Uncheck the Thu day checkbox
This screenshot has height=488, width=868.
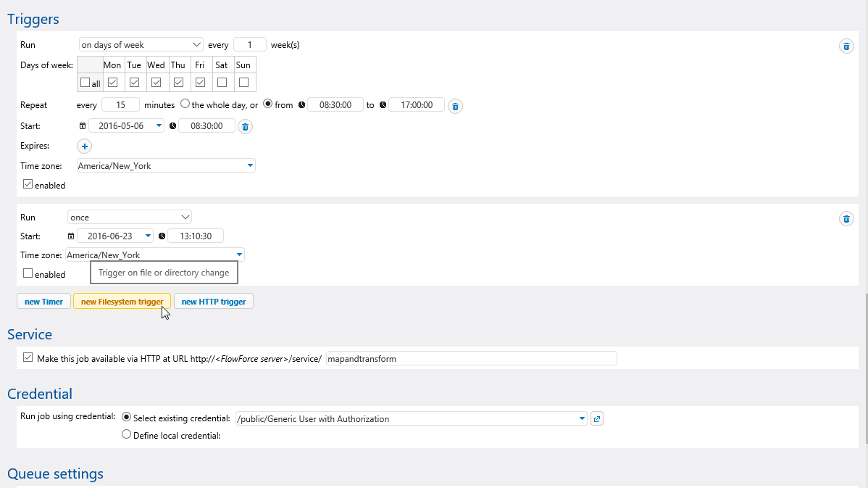coord(178,83)
